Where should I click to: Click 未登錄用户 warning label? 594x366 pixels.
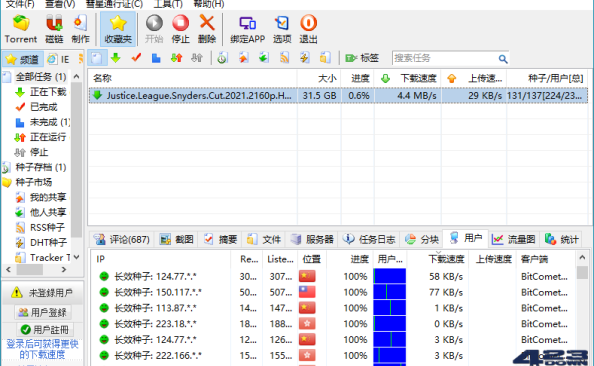(x=42, y=293)
